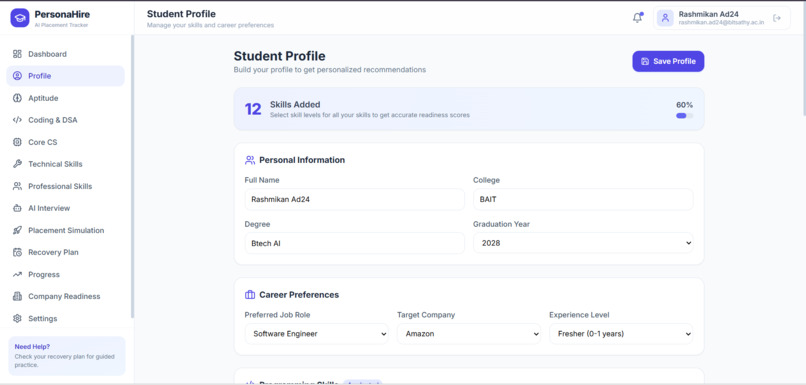Click the email rashmikan.ad24@bitsathy.ac.in

click(x=721, y=23)
